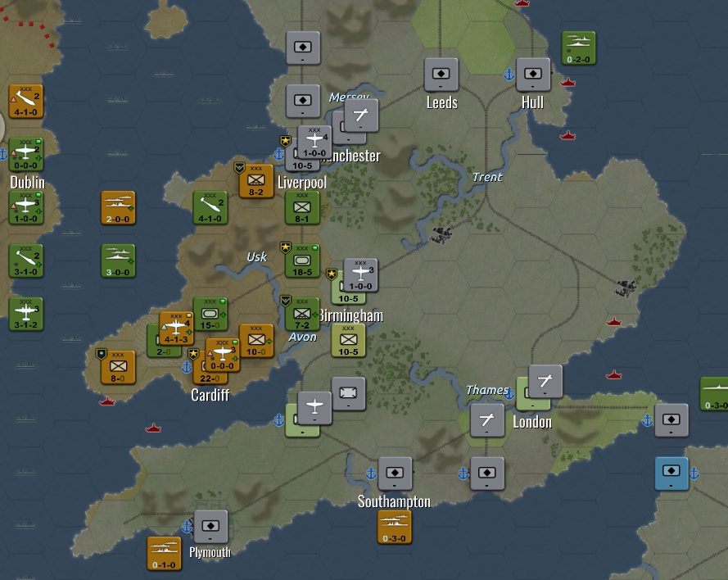Pick the green 4-1-0 unit in Wales

click(210, 208)
